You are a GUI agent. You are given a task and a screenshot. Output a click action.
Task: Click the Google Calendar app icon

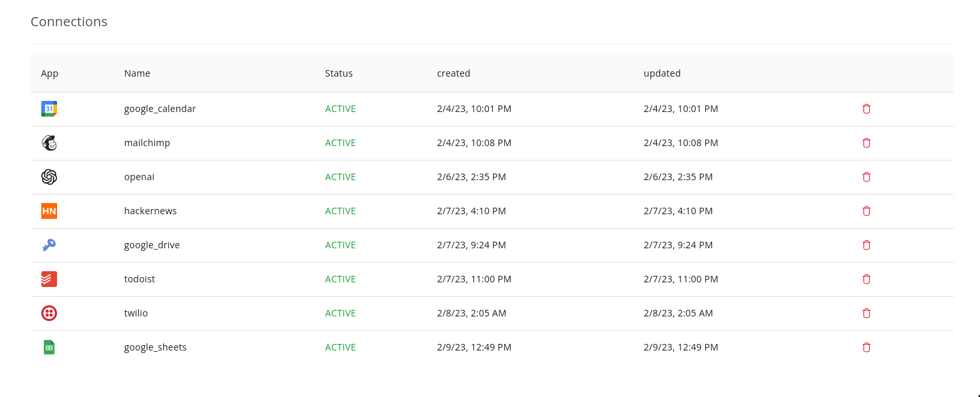(49, 109)
